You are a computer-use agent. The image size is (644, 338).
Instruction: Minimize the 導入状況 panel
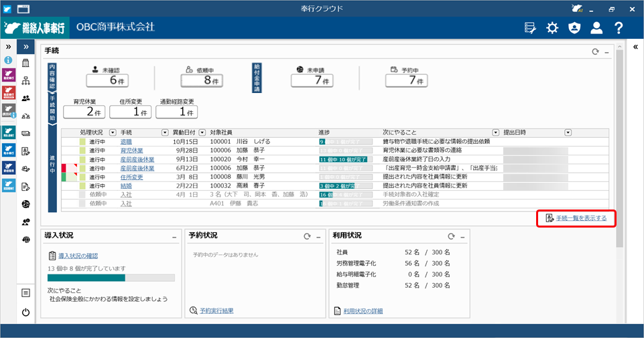click(174, 236)
